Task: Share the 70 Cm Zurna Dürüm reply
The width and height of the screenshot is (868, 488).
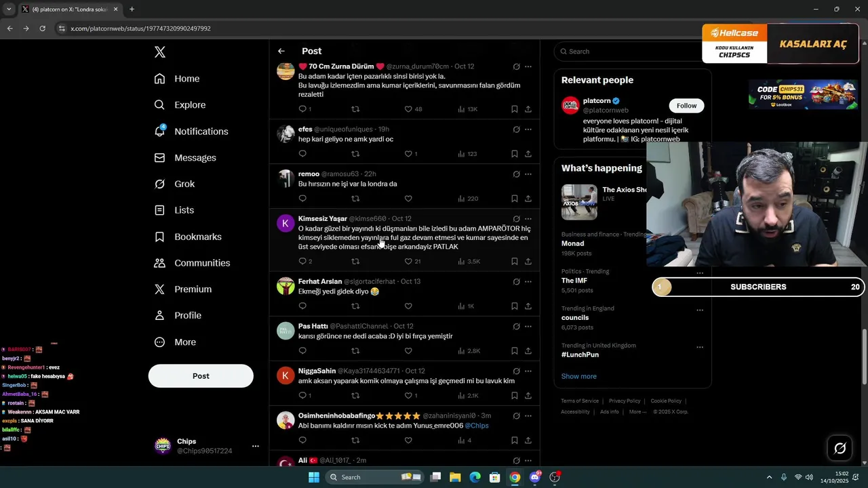Action: [x=528, y=109]
